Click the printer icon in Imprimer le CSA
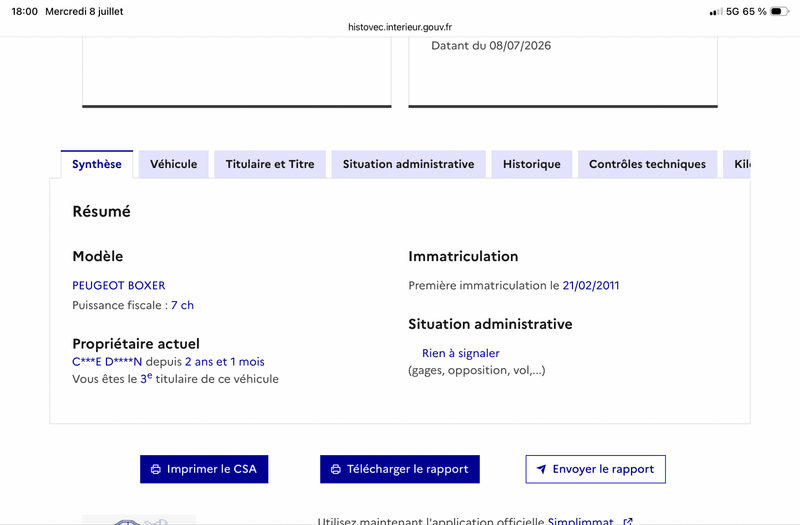The width and height of the screenshot is (800, 525). pos(156,469)
